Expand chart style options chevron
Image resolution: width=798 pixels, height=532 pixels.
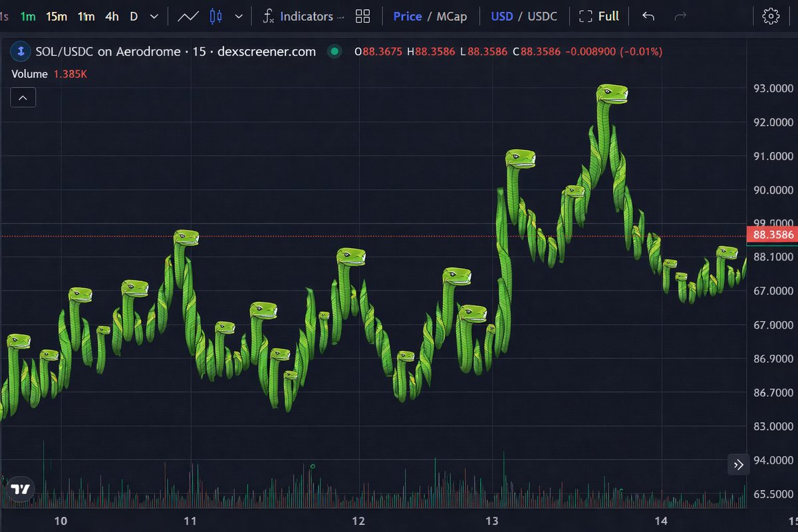pos(239,16)
